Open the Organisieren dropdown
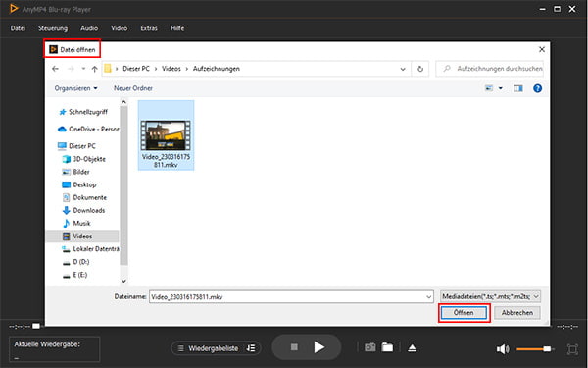This screenshot has height=368, width=588. [x=75, y=88]
